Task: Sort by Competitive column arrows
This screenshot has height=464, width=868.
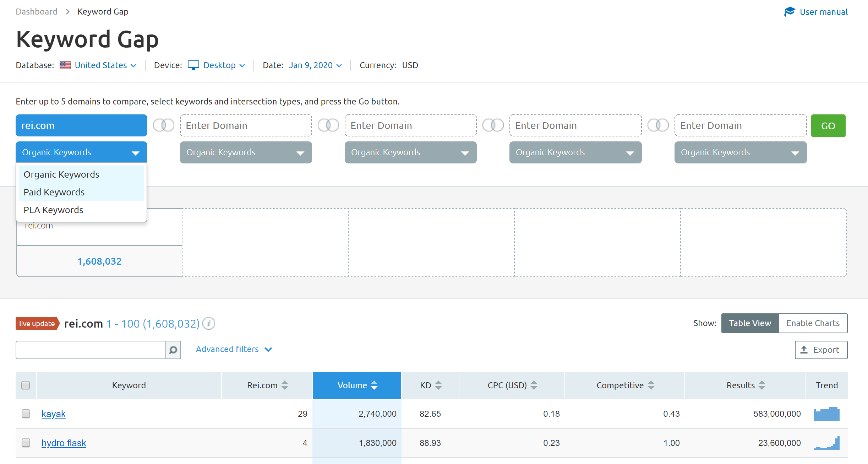Action: tap(651, 385)
